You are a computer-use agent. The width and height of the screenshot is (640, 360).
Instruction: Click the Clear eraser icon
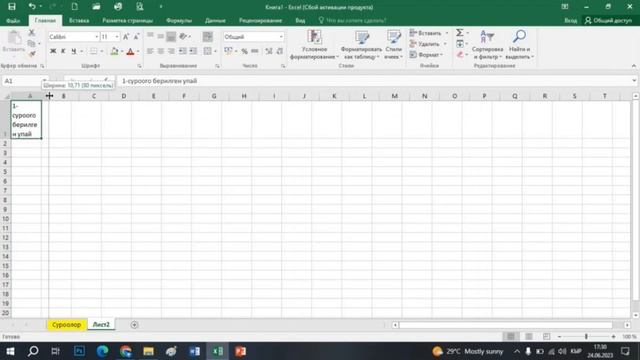click(x=460, y=54)
